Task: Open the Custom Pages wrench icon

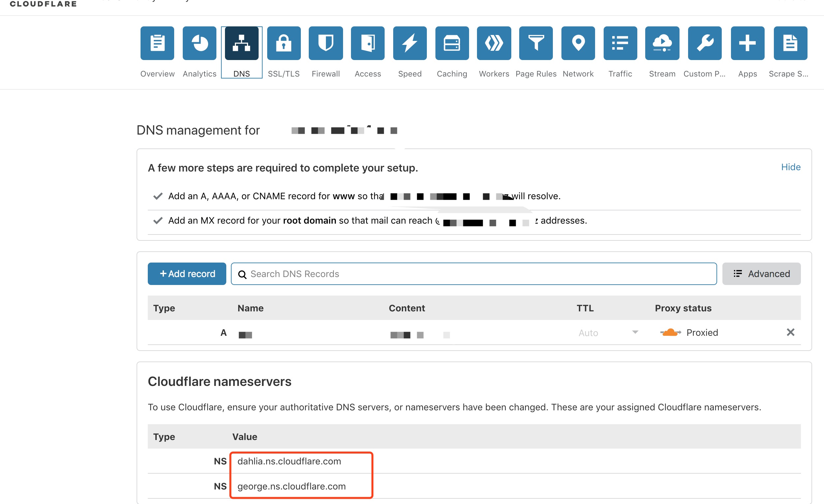Action: (x=705, y=43)
